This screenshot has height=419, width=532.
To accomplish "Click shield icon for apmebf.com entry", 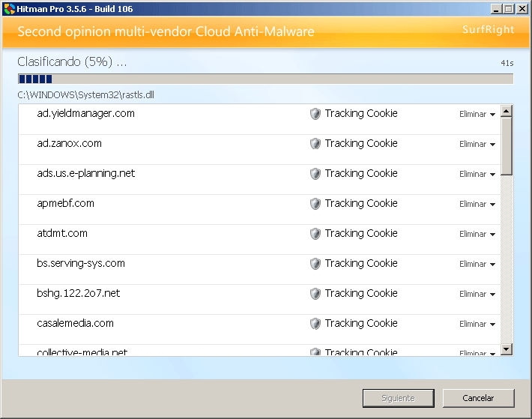I will (x=315, y=204).
